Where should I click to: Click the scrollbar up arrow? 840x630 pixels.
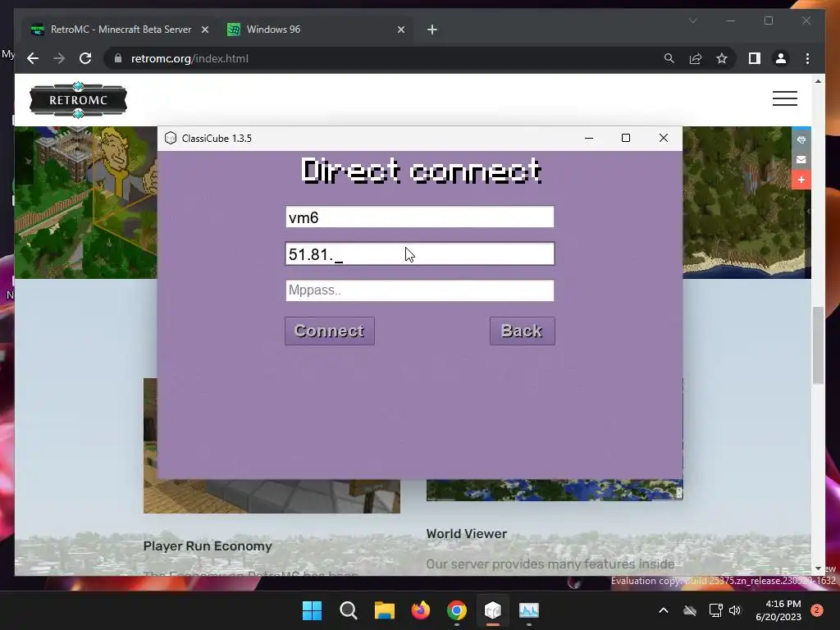(x=818, y=81)
